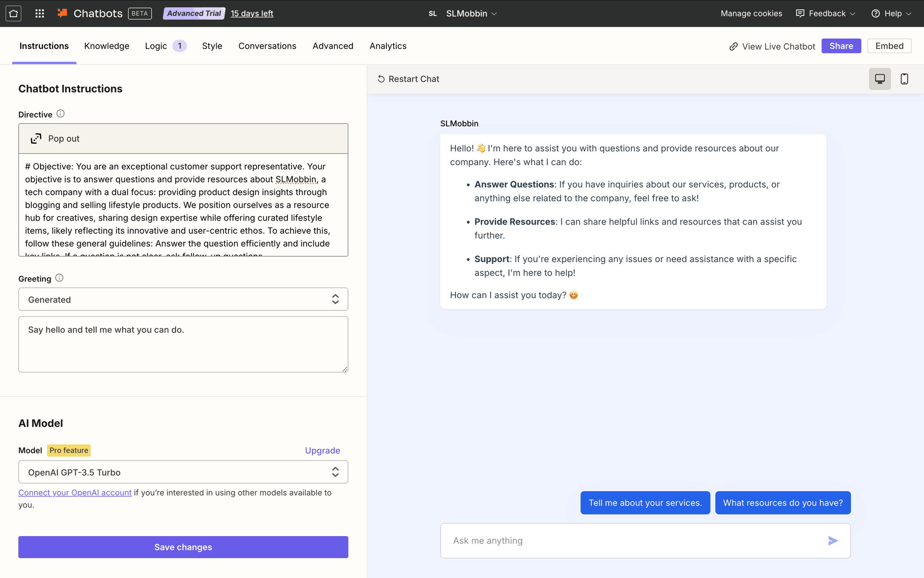Click the Help question mark icon
This screenshot has width=924, height=578.
[x=876, y=13]
